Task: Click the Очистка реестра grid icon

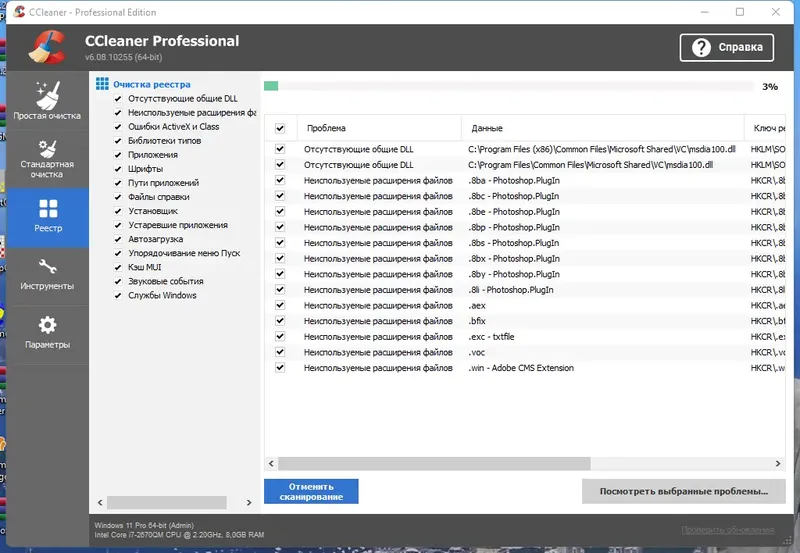Action: coord(102,85)
